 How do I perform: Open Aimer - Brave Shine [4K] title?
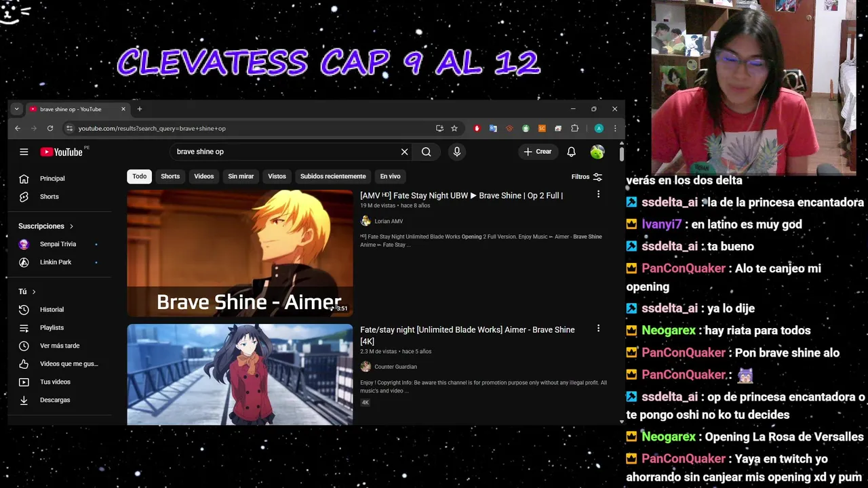point(467,335)
